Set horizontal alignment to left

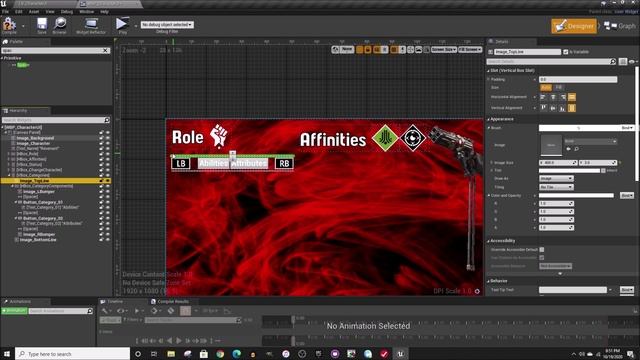point(543,97)
